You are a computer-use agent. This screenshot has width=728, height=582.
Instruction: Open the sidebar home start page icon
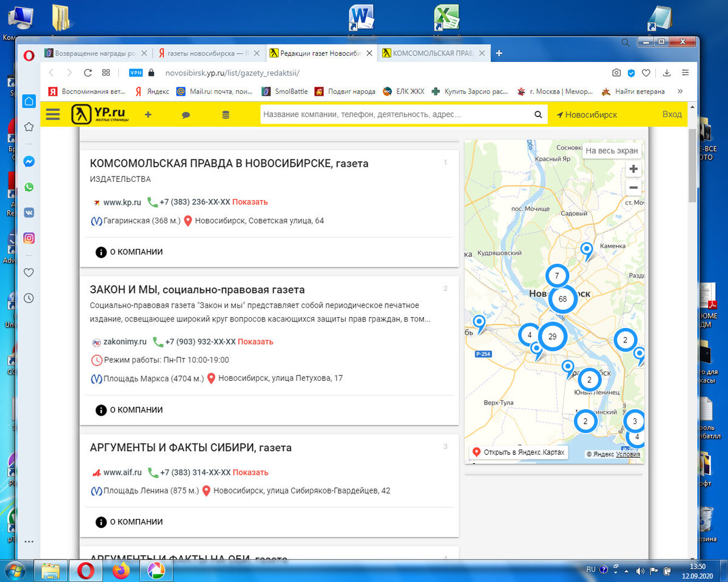coord(29,101)
